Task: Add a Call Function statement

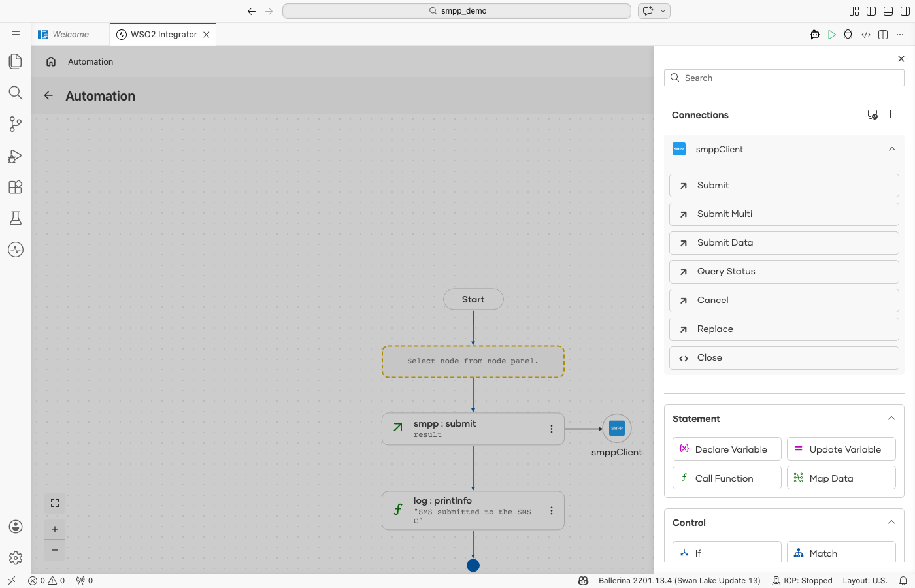Action: pyautogui.click(x=727, y=478)
